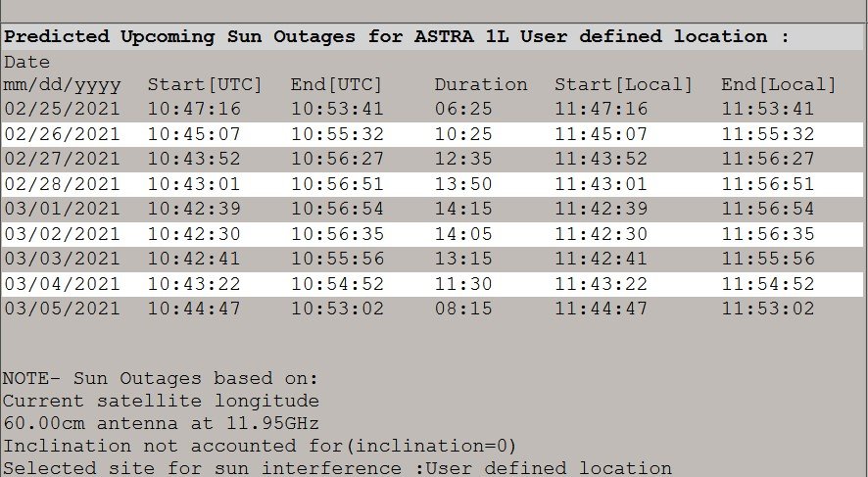Click the Inclination not accounted for line
The width and height of the screenshot is (868, 477).
(260, 446)
